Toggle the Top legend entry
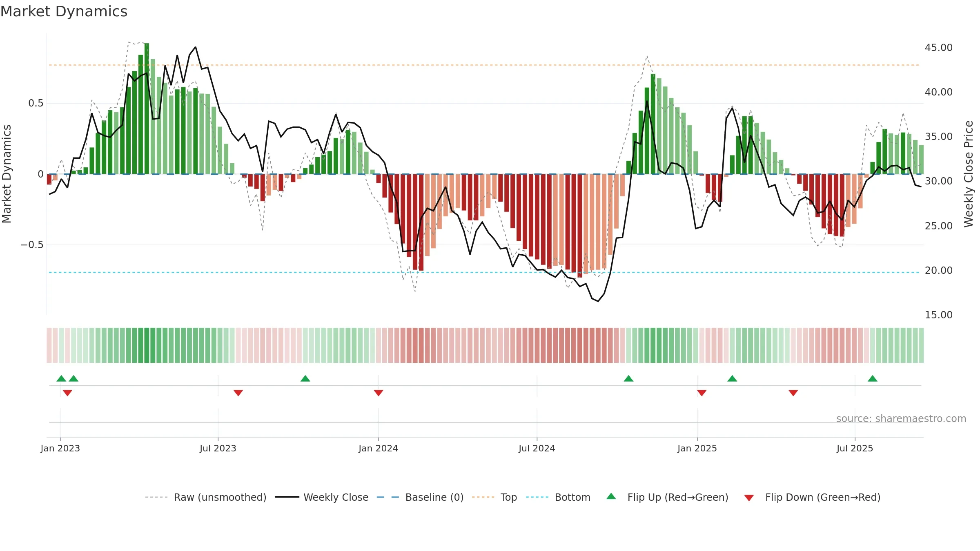Viewport: 980px width, 551px height. coord(494,497)
